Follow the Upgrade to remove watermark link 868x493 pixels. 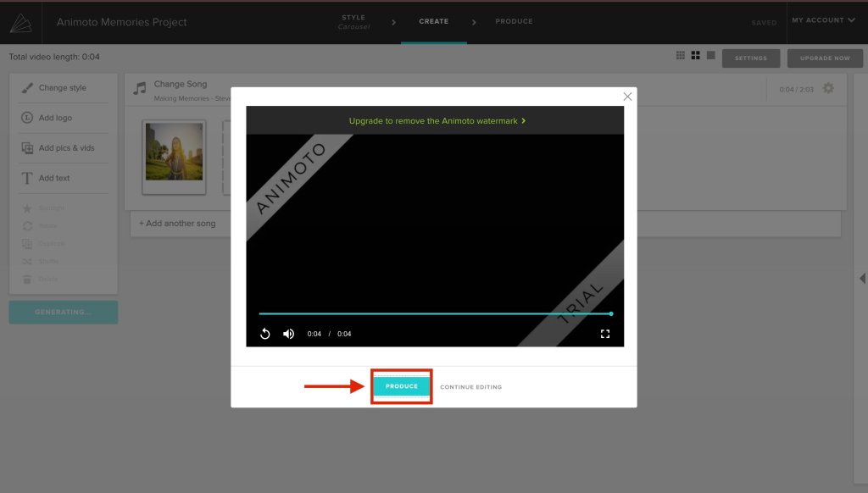point(437,120)
